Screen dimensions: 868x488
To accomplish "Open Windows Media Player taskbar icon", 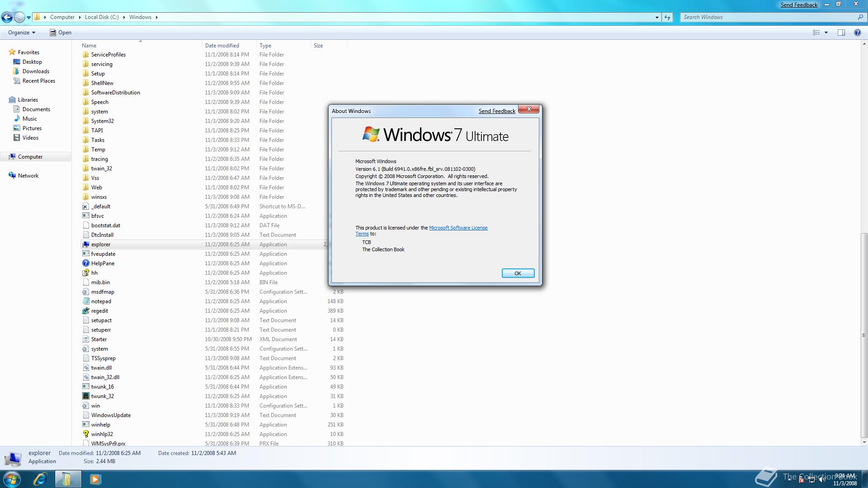I will (x=95, y=479).
